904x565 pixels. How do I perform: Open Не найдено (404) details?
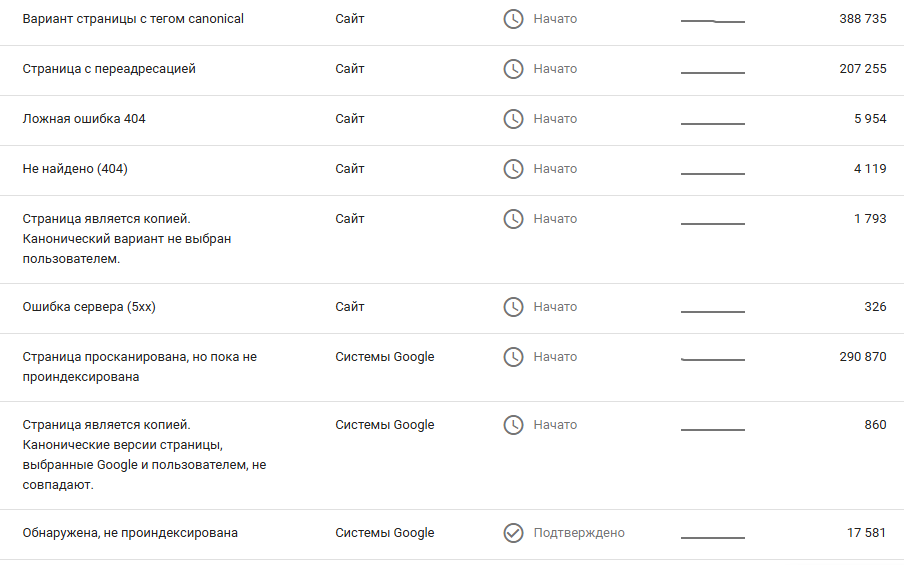[75, 169]
